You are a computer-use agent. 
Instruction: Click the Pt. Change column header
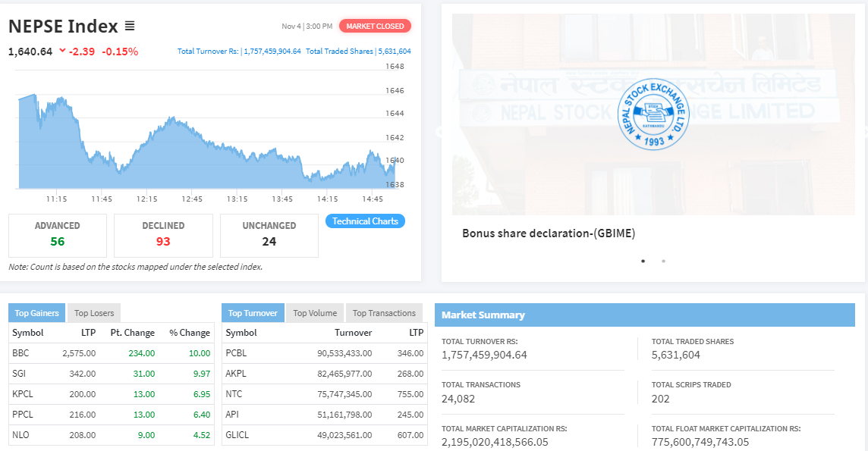[132, 333]
